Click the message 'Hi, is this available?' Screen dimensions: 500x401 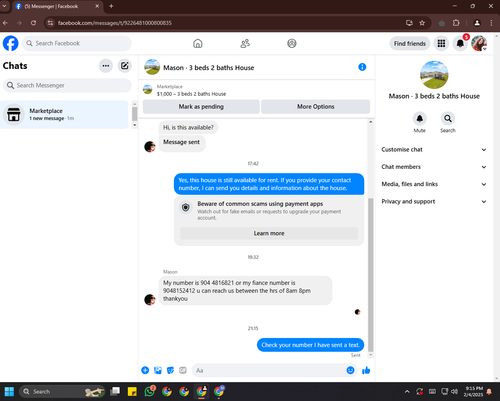pyautogui.click(x=188, y=127)
